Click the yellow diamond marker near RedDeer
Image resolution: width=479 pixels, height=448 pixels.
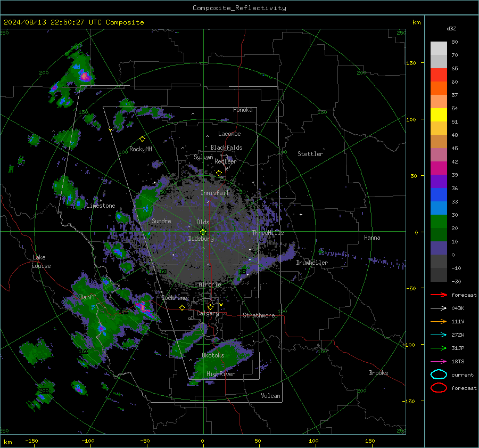point(219,173)
